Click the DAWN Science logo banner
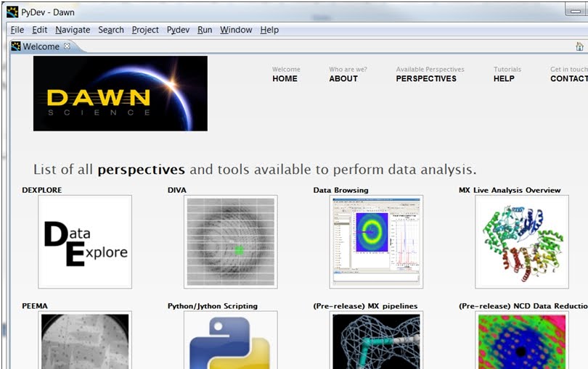 (121, 94)
